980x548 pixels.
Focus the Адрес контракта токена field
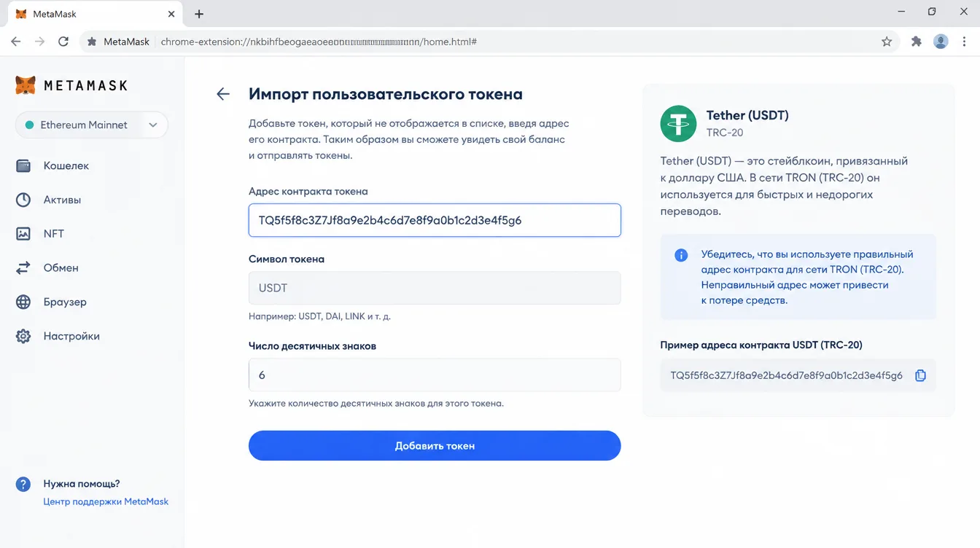tap(435, 220)
